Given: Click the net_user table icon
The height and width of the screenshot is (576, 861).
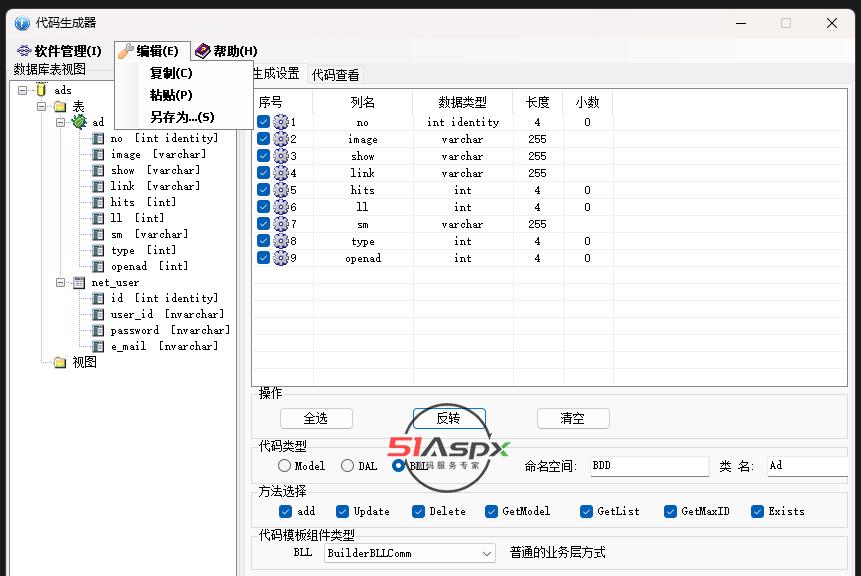Looking at the screenshot, I should point(79,282).
